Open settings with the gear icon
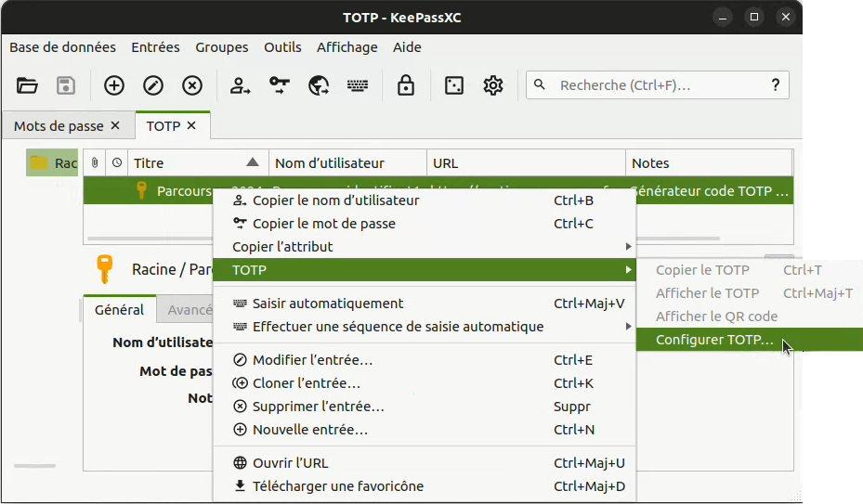Screen dimensions: 863x504 (x=493, y=85)
